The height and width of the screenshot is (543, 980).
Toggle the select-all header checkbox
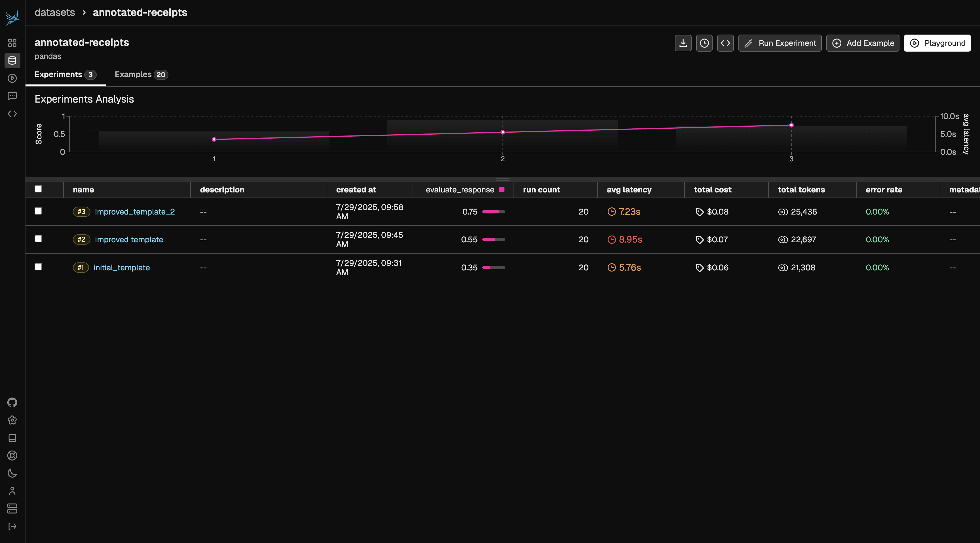(39, 189)
